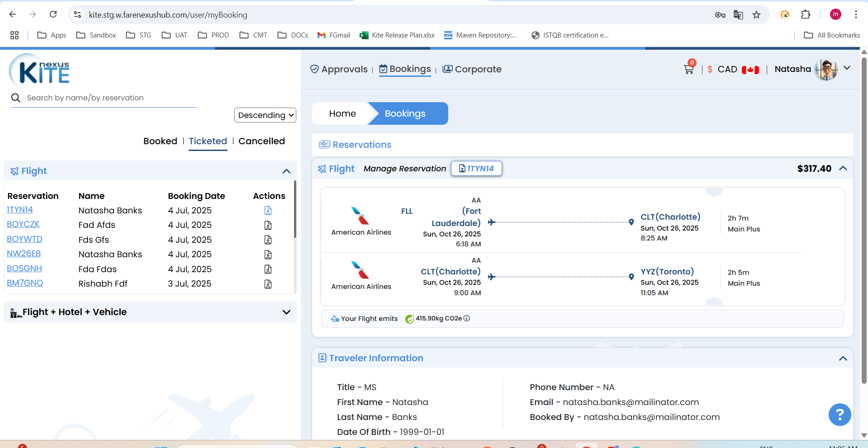Open the FGmail bookmark

tap(334, 35)
